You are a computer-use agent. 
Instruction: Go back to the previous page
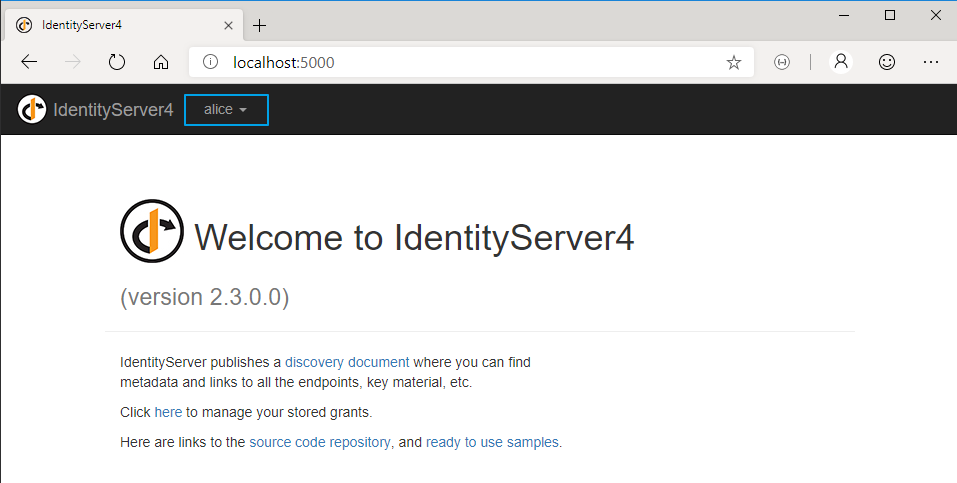pos(29,62)
